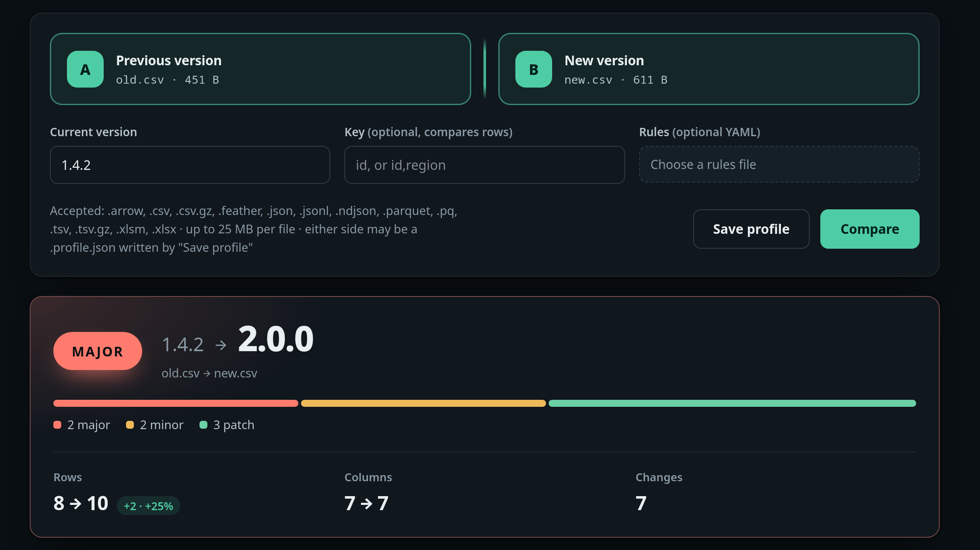Click the red dot beside 2 major
The image size is (980, 550).
pos(57,425)
